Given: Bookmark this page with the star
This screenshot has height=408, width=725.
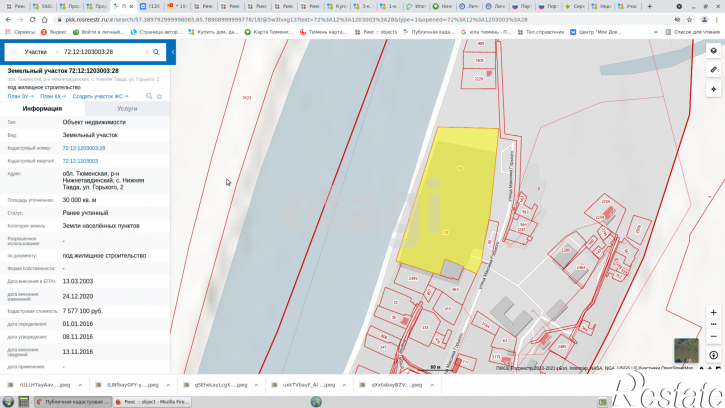Looking at the screenshot, I should coord(689,19).
